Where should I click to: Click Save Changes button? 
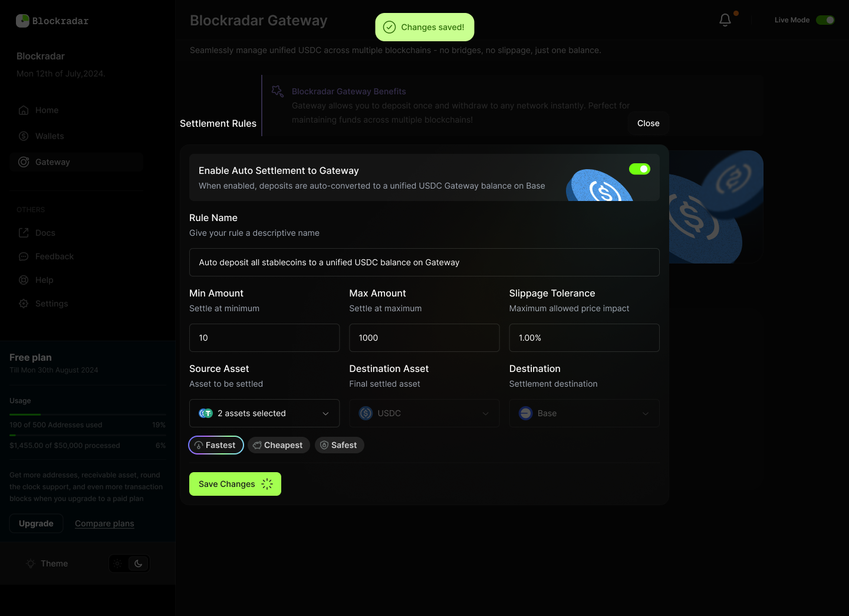(x=235, y=484)
